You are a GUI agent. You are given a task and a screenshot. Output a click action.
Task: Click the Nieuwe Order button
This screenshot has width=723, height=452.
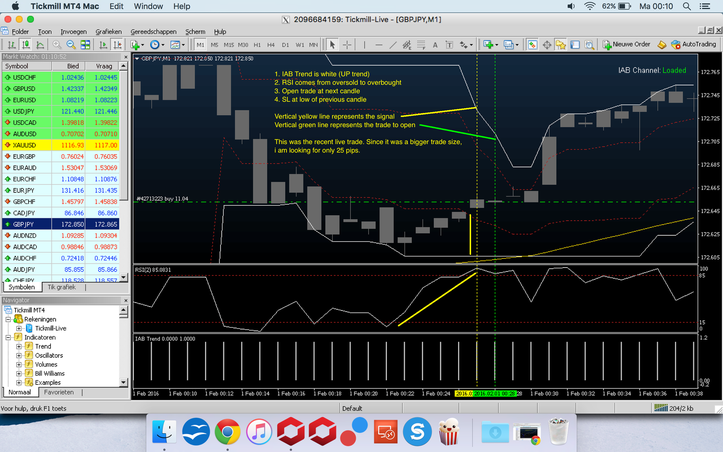coord(626,44)
